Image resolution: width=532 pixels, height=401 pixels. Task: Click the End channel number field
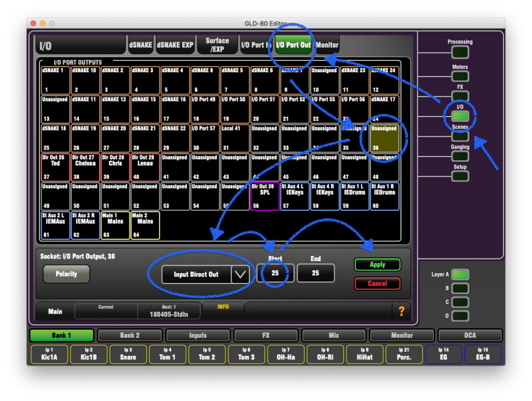315,273
